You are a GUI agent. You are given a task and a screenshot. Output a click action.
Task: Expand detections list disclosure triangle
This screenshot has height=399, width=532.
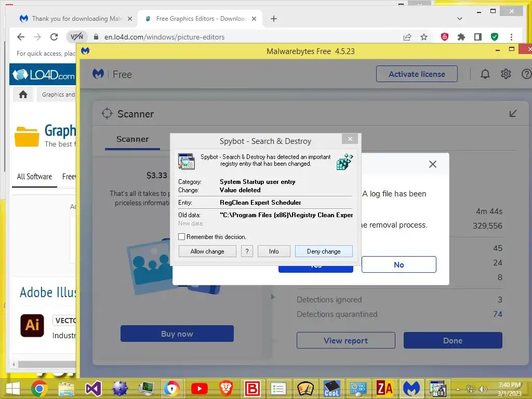[273, 297]
